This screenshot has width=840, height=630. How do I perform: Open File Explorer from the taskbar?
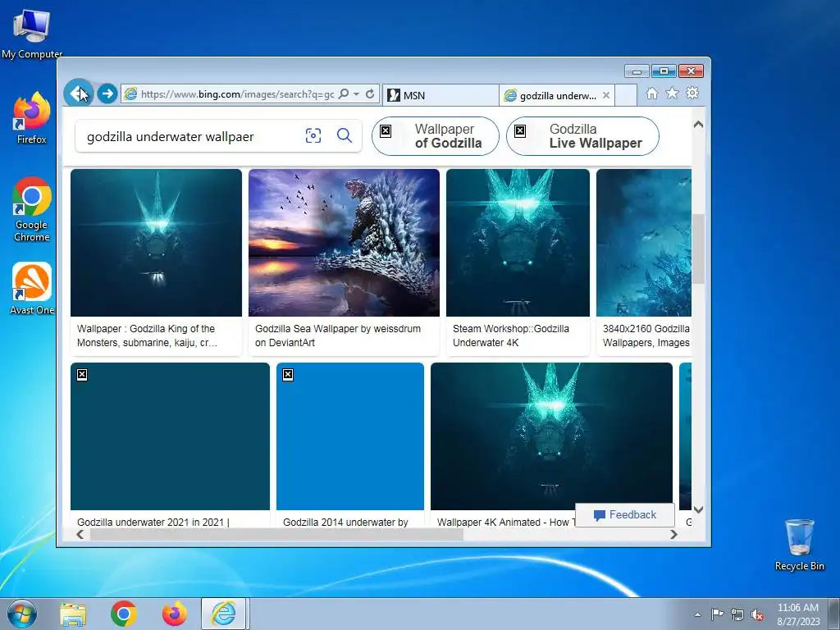73,614
